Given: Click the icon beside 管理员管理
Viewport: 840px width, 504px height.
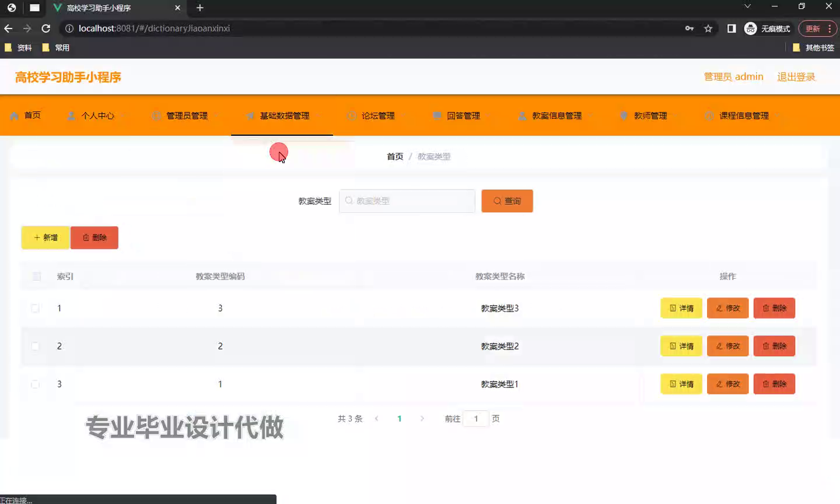Looking at the screenshot, I should (156, 116).
